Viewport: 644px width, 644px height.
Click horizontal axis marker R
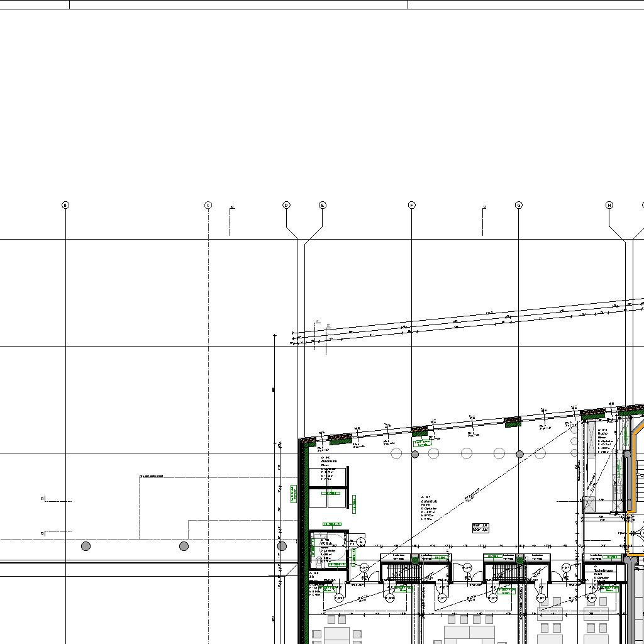(x=43, y=499)
